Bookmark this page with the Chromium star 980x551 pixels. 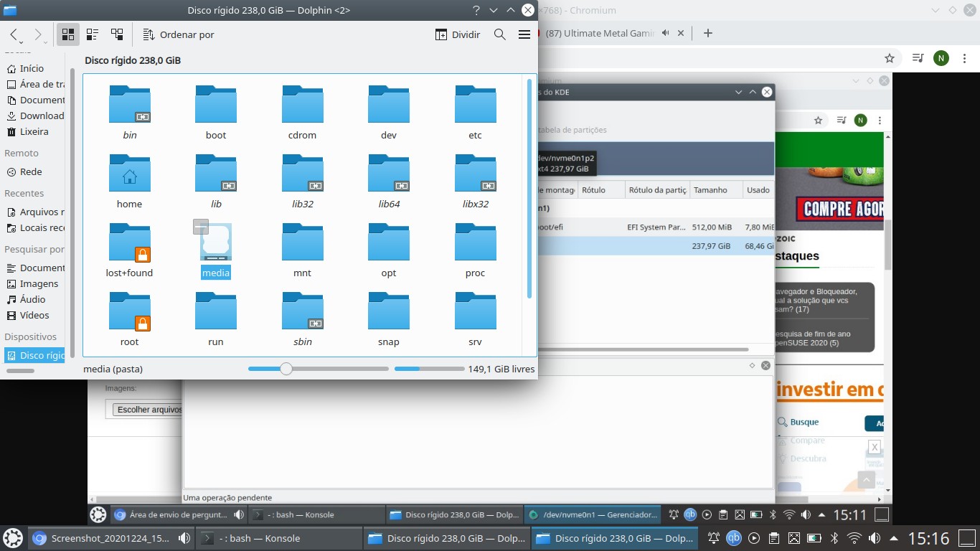890,58
